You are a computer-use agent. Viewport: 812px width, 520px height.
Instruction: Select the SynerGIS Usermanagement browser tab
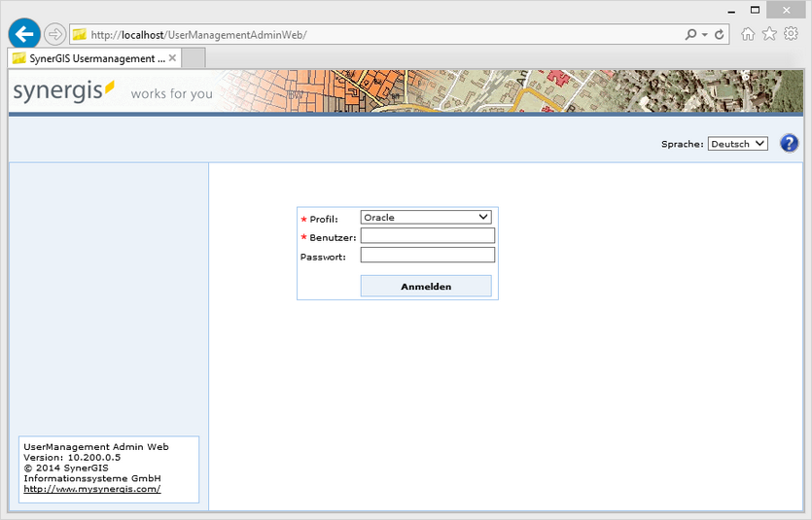[94, 58]
